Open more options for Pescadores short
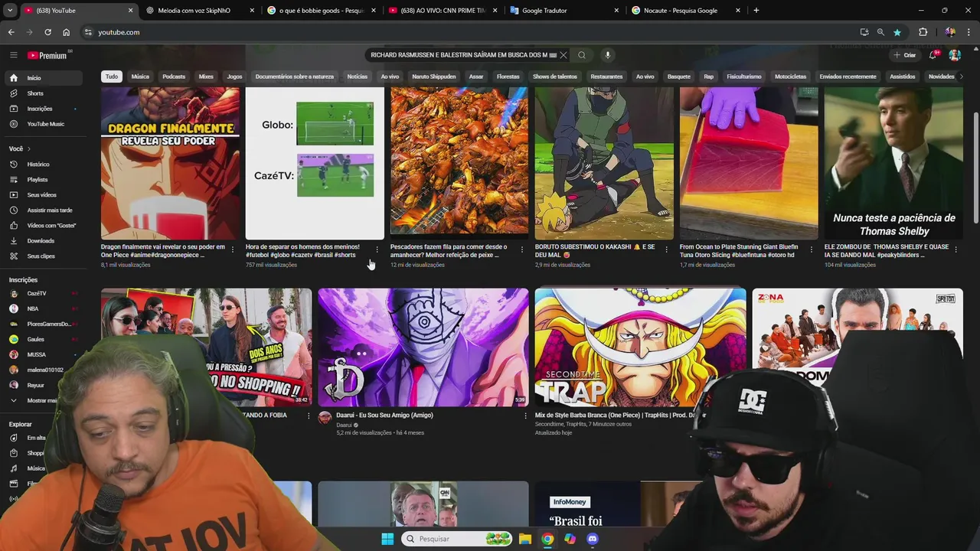The width and height of the screenshot is (980, 551). click(522, 249)
